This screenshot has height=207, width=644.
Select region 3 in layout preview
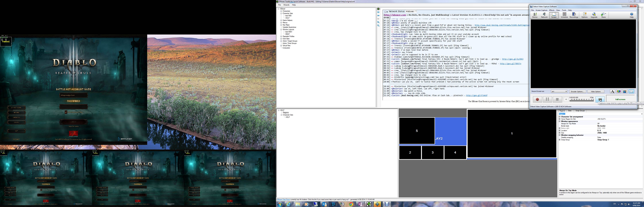pyautogui.click(x=433, y=153)
